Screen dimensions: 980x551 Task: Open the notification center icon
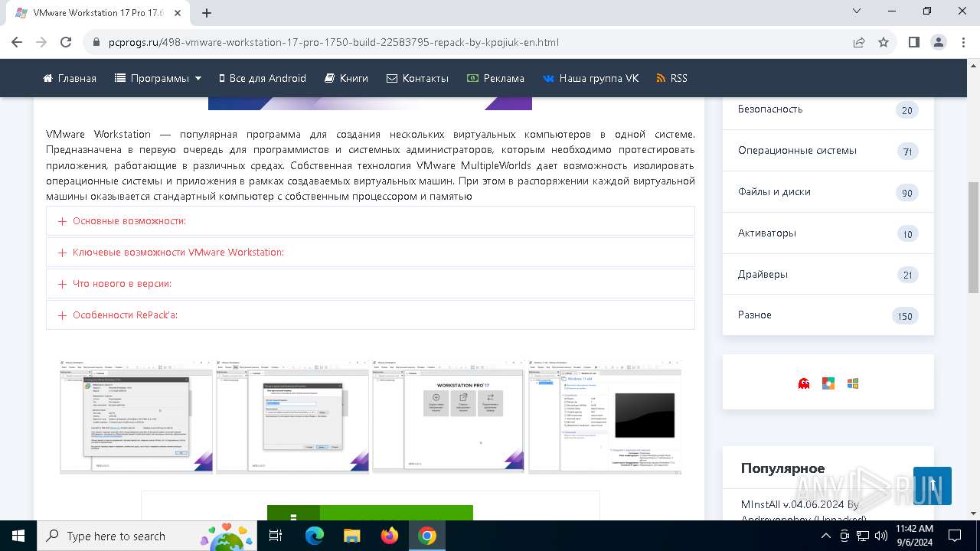955,536
